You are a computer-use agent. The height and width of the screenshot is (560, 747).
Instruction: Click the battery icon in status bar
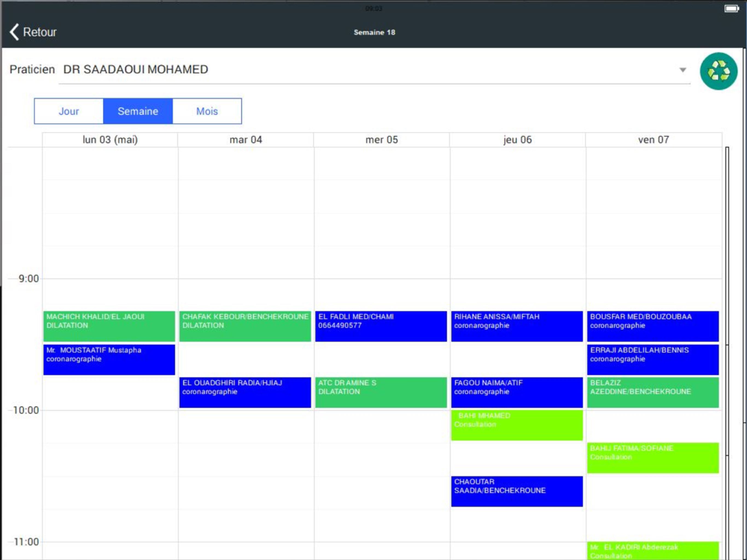point(731,8)
